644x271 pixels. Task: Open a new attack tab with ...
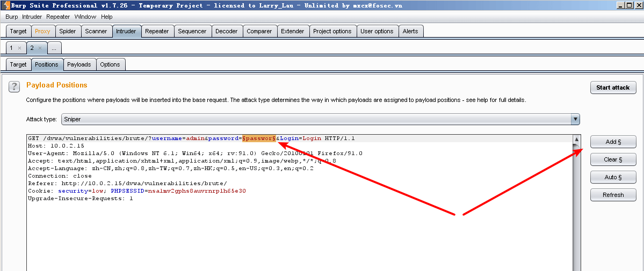coord(54,48)
